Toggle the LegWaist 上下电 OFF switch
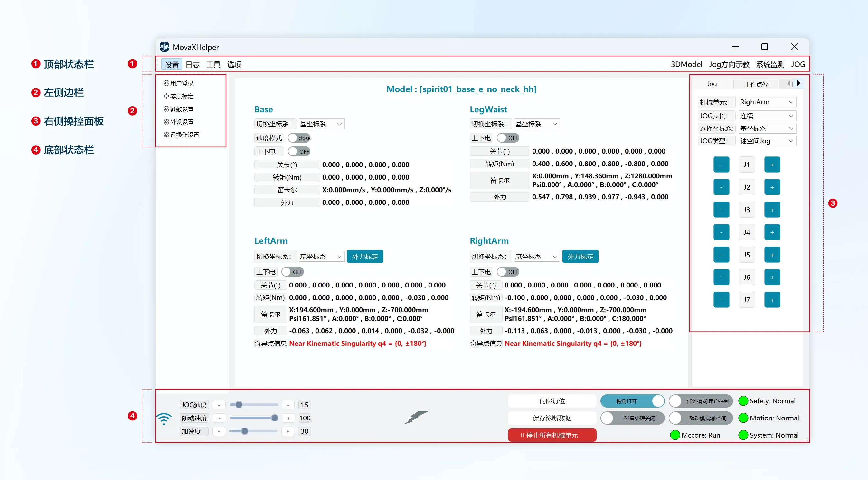 508,138
